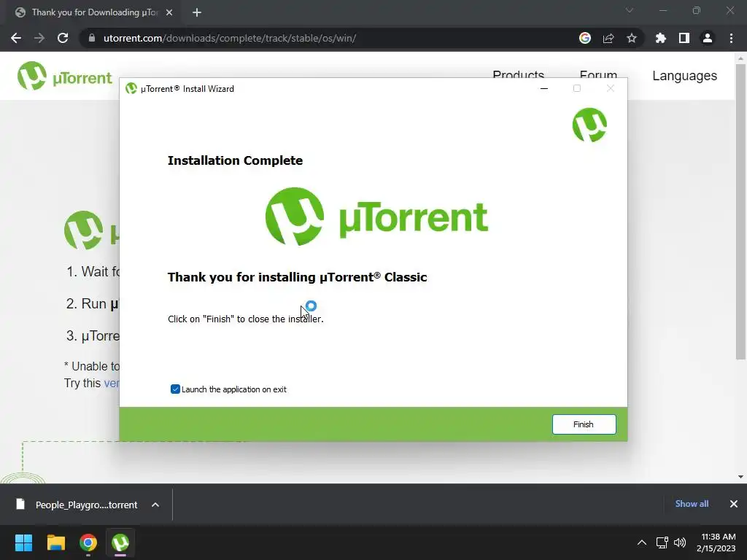The height and width of the screenshot is (560, 747).
Task: Click scrollbar down arrow on webpage
Action: [x=740, y=477]
